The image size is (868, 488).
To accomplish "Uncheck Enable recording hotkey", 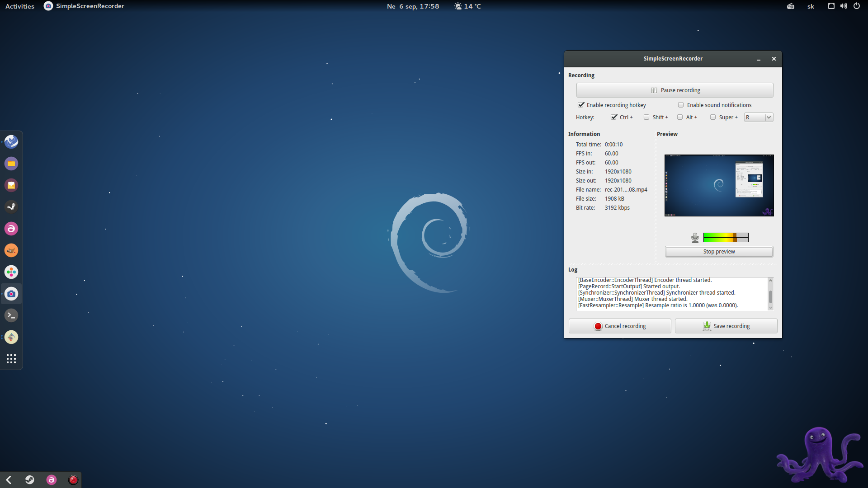I will [x=581, y=105].
